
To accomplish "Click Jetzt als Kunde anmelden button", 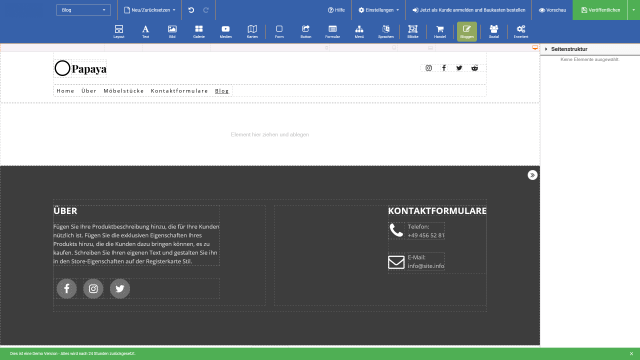I will (469, 10).
